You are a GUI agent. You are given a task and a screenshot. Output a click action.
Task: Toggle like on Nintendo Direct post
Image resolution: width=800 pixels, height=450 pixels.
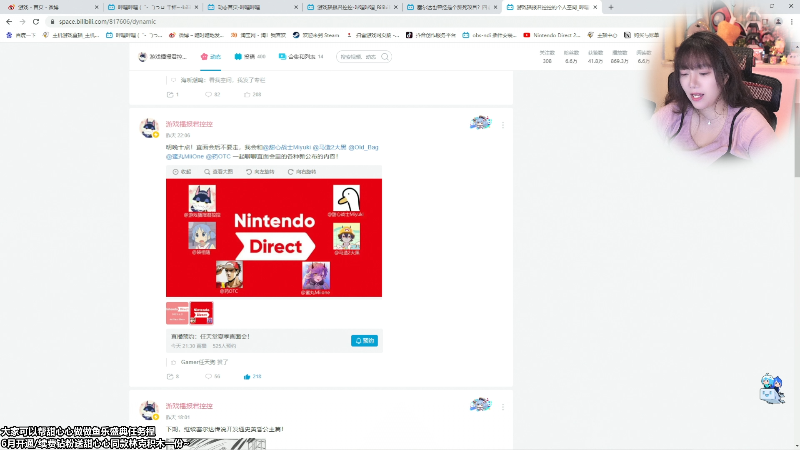[253, 377]
